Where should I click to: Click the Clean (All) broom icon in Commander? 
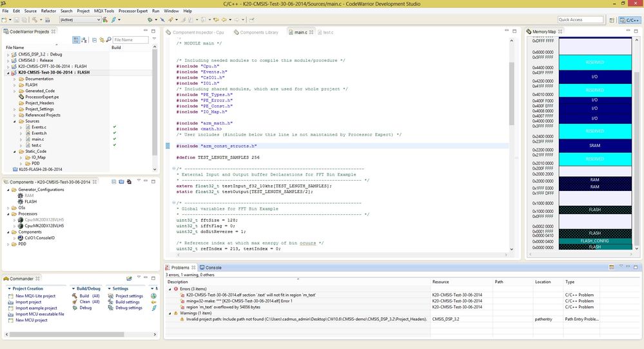[73, 302]
